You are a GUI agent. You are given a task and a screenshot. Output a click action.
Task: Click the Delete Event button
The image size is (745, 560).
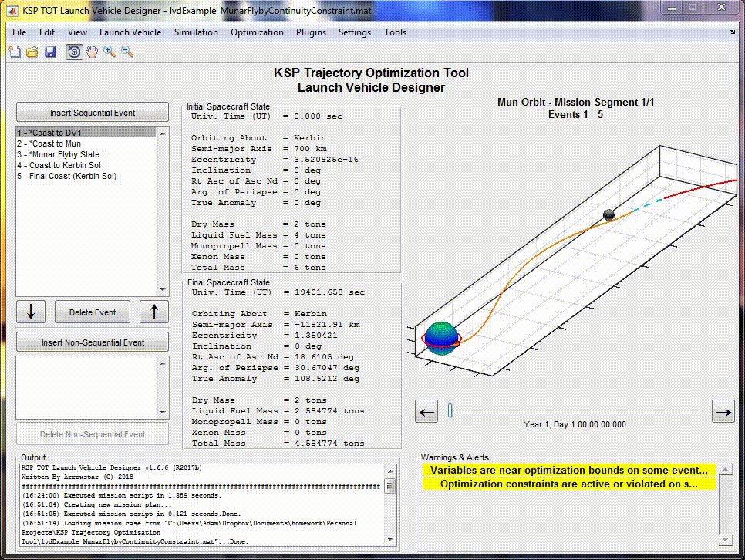(x=93, y=312)
